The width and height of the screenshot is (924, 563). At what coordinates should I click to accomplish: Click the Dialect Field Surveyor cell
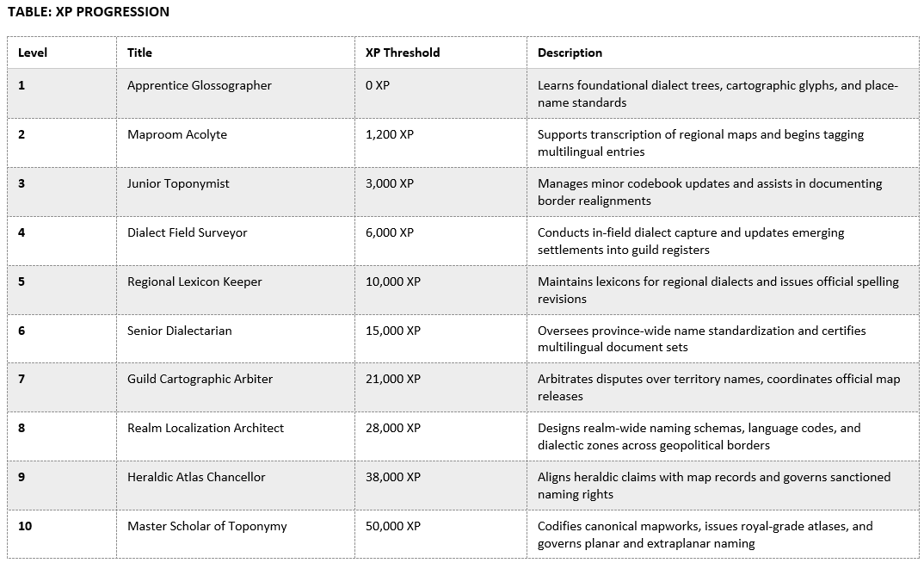point(187,232)
